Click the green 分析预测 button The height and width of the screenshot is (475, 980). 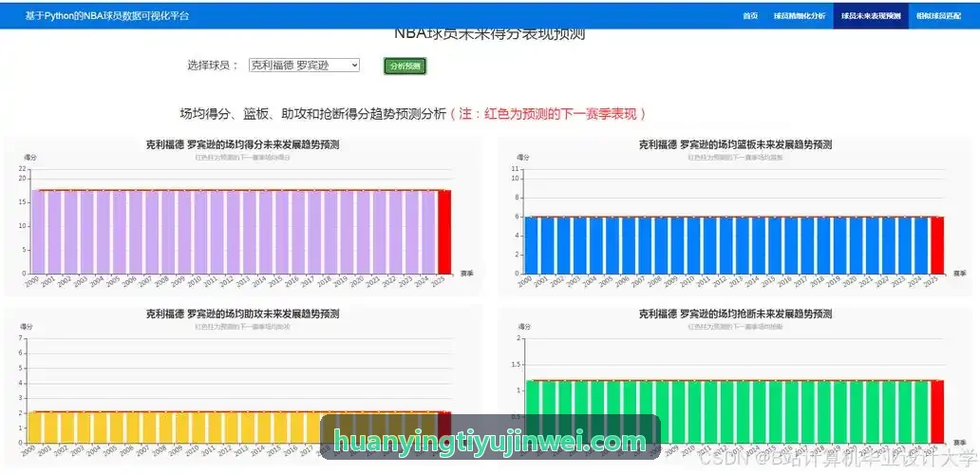pos(405,66)
